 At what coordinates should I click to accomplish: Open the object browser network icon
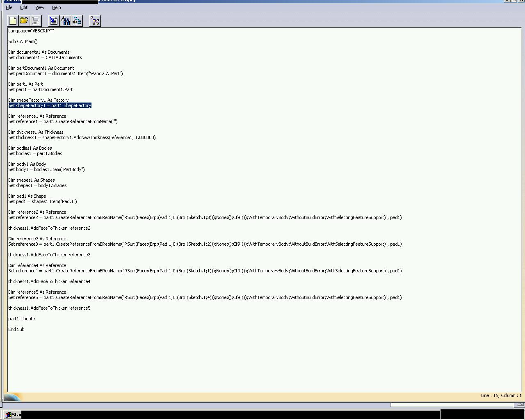[x=95, y=21]
